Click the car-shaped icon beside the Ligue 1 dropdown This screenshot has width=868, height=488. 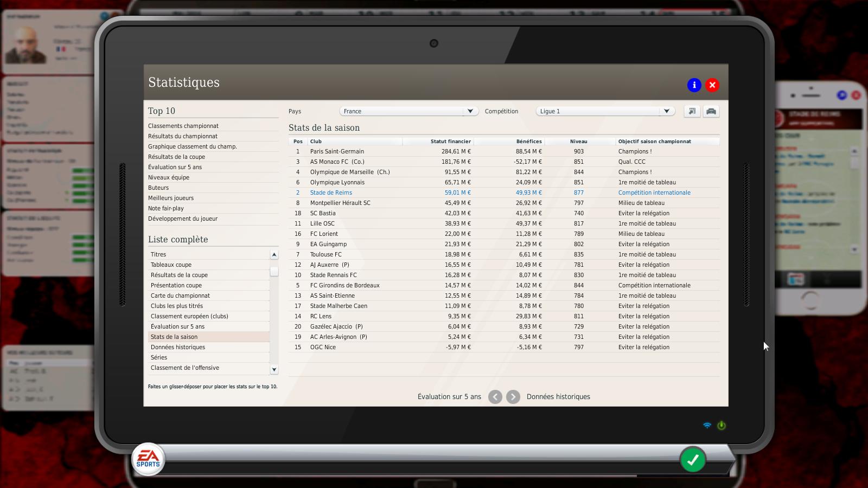tap(711, 111)
